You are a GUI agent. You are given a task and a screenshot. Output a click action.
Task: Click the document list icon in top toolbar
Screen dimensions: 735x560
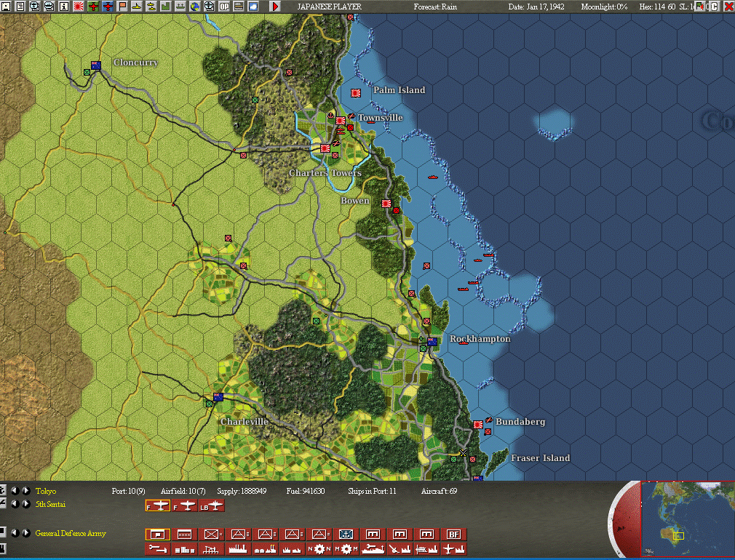coord(20,7)
